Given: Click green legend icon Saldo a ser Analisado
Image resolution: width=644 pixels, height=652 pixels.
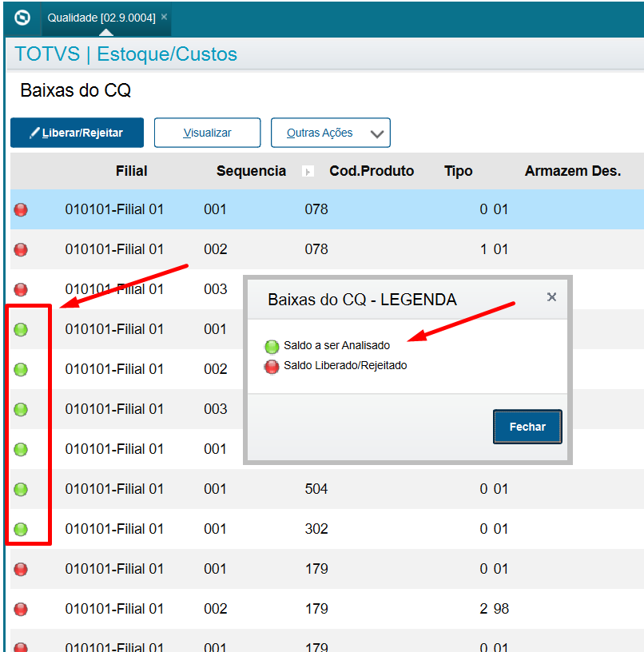Looking at the screenshot, I should click(x=272, y=346).
